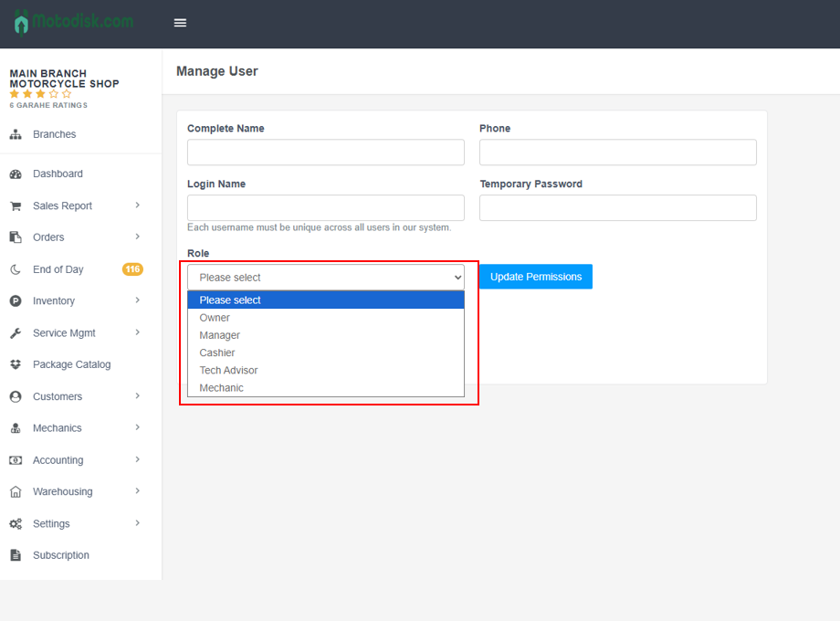Focus the Complete Name input field
The image size is (840, 621).
coord(326,153)
